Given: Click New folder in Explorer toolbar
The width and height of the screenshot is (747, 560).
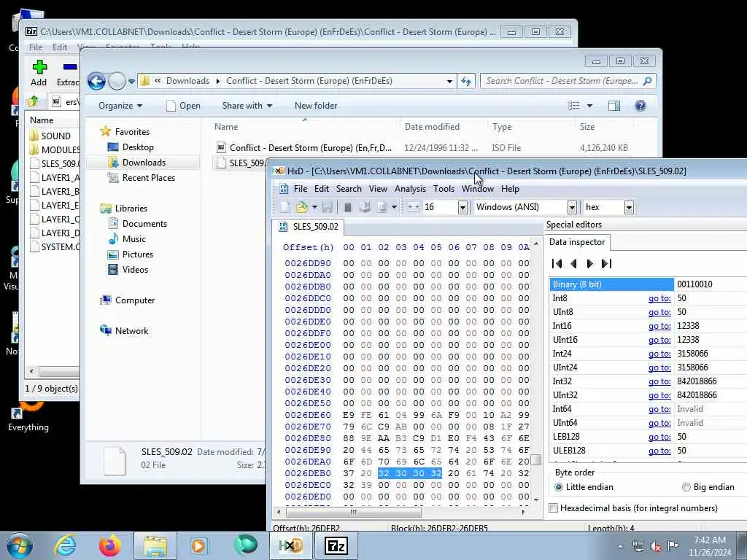Looking at the screenshot, I should [x=315, y=106].
